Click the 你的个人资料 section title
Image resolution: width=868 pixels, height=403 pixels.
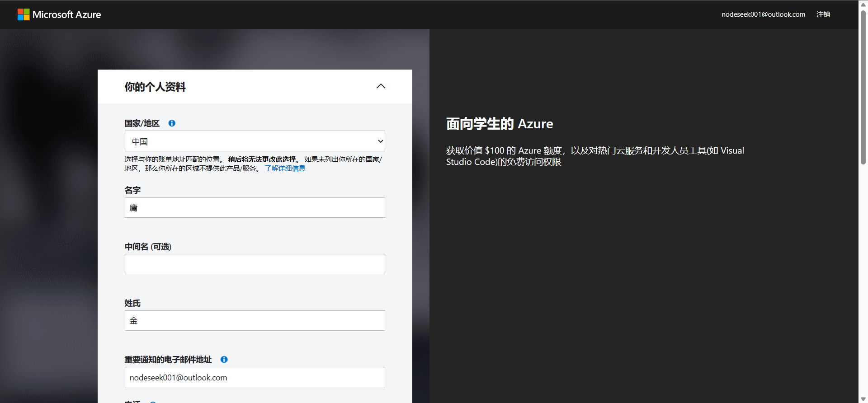(x=155, y=87)
